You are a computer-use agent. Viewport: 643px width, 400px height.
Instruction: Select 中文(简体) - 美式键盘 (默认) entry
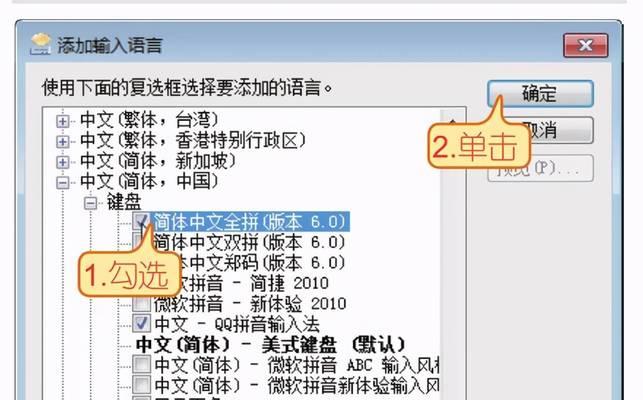[270, 345]
